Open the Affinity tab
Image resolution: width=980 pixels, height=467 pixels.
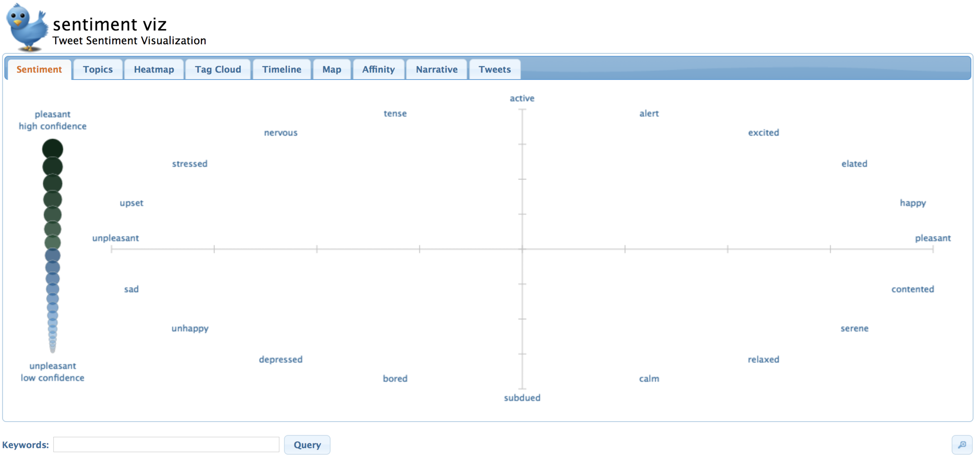[378, 69]
